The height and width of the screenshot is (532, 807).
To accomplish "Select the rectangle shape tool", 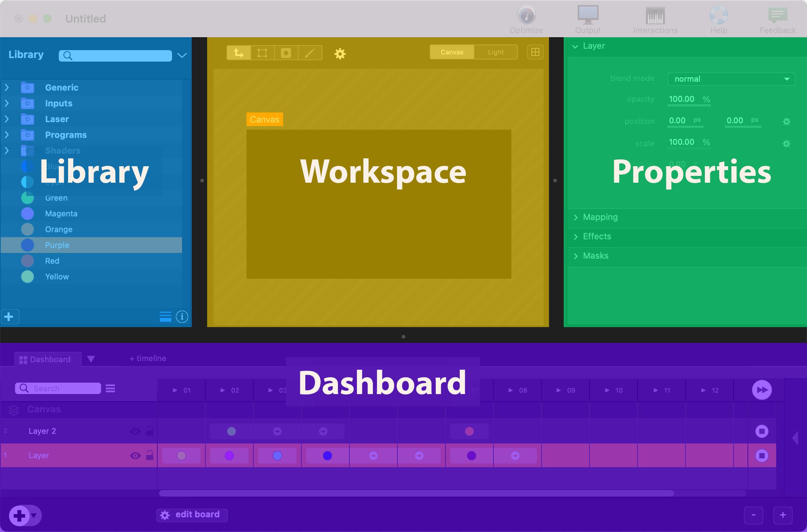I will (262, 52).
